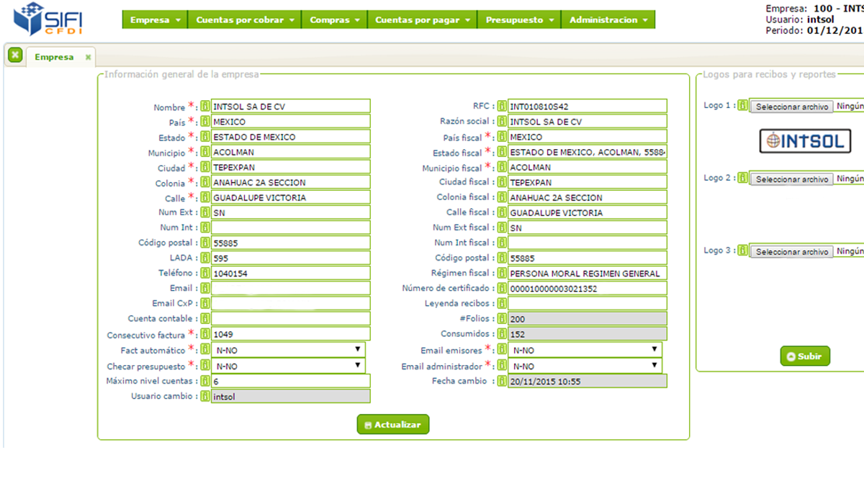Click the empty Email input field
Screen dimensions: 864x504
point(291,288)
